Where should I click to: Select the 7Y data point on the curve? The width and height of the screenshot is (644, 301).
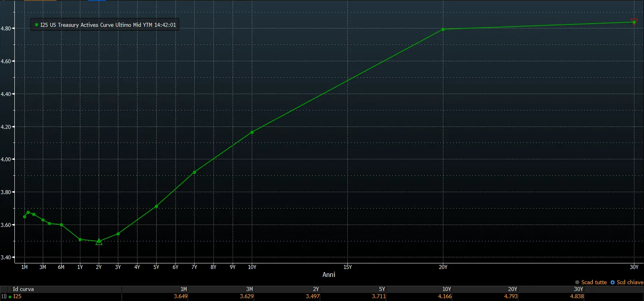tap(194, 172)
